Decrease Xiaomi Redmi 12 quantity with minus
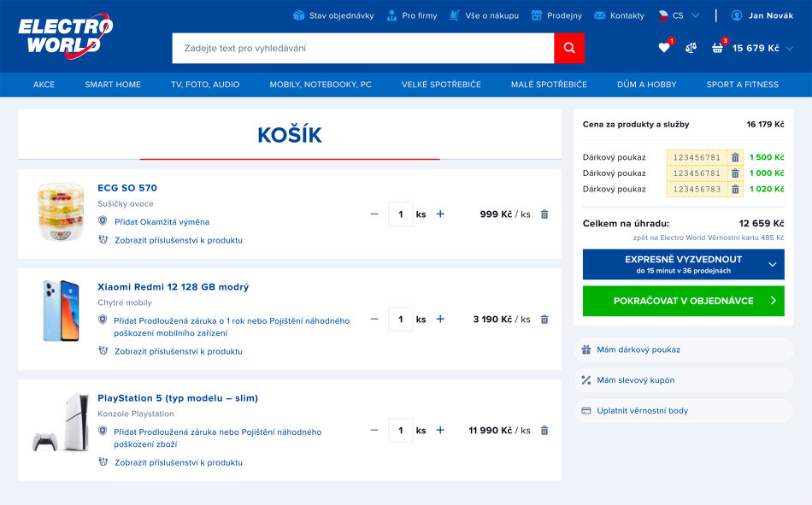The height and width of the screenshot is (505, 812). (374, 320)
